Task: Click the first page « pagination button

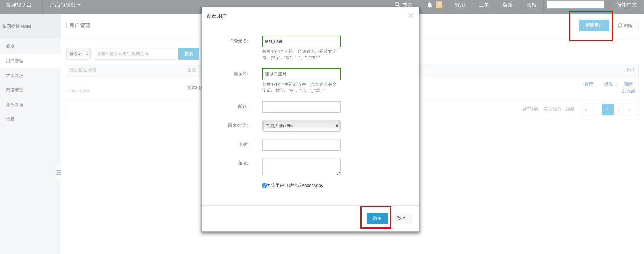Action: [586, 110]
